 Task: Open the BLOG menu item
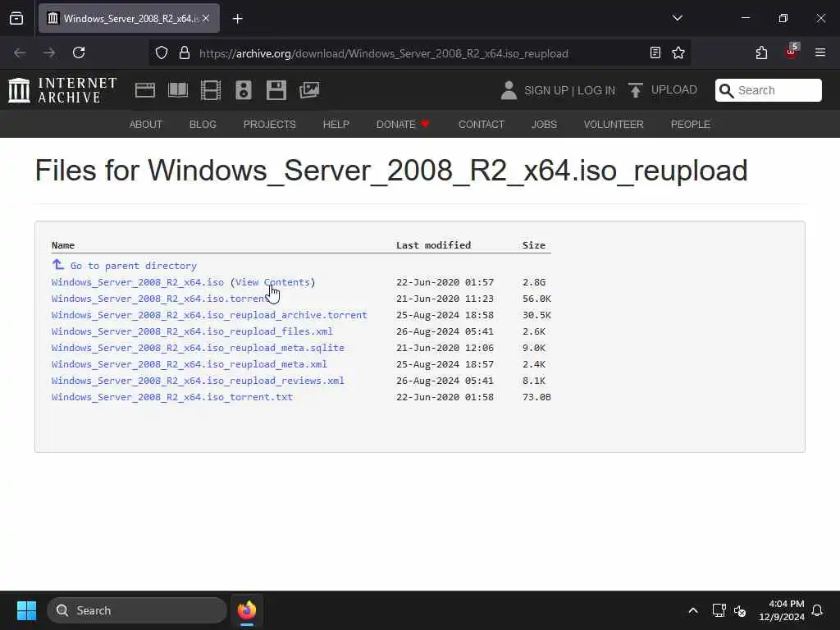[x=203, y=125]
